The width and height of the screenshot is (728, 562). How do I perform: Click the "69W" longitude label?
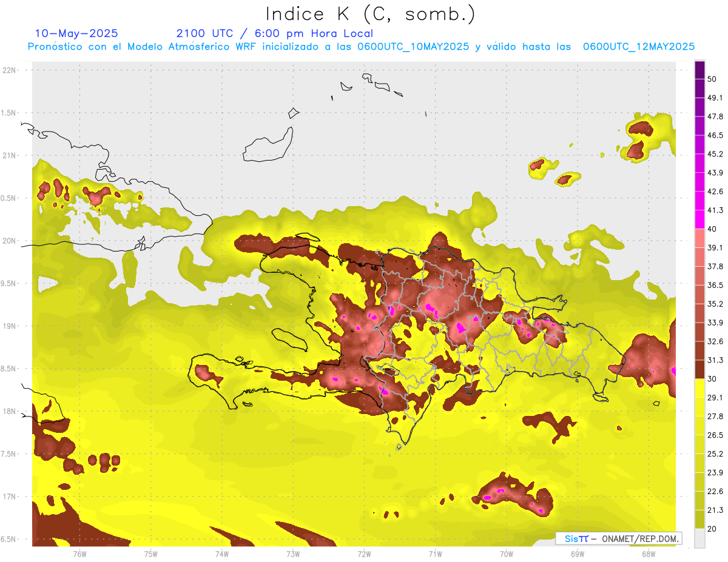[577, 554]
